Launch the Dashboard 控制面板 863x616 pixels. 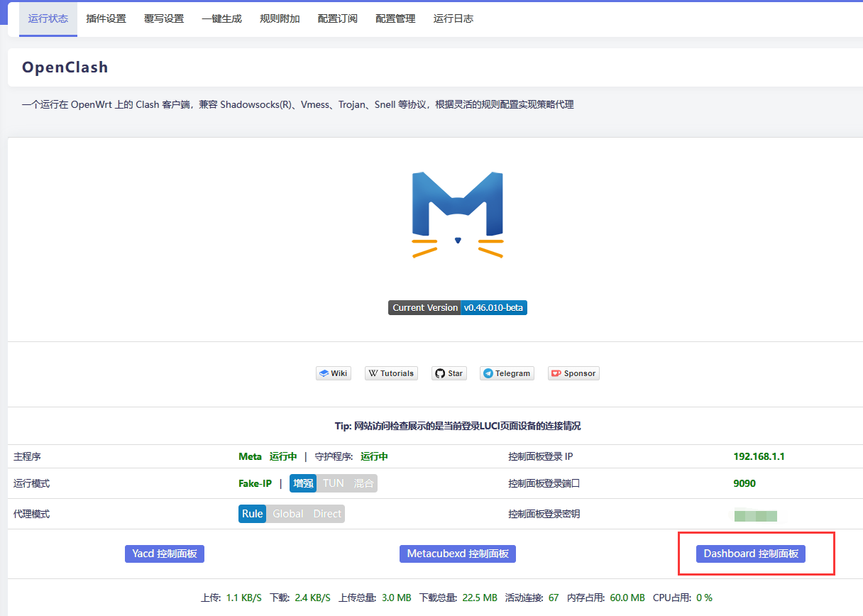[x=751, y=554]
